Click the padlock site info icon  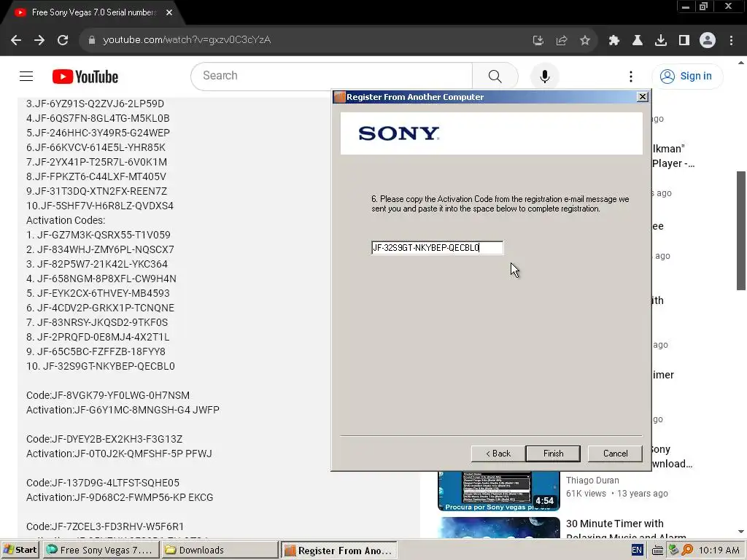tap(92, 40)
